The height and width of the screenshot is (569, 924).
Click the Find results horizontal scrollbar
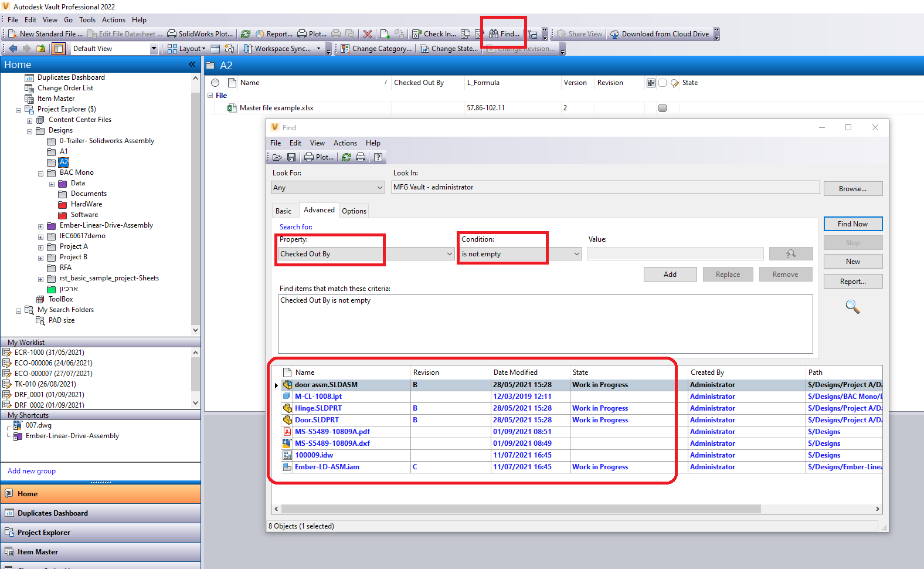point(521,509)
